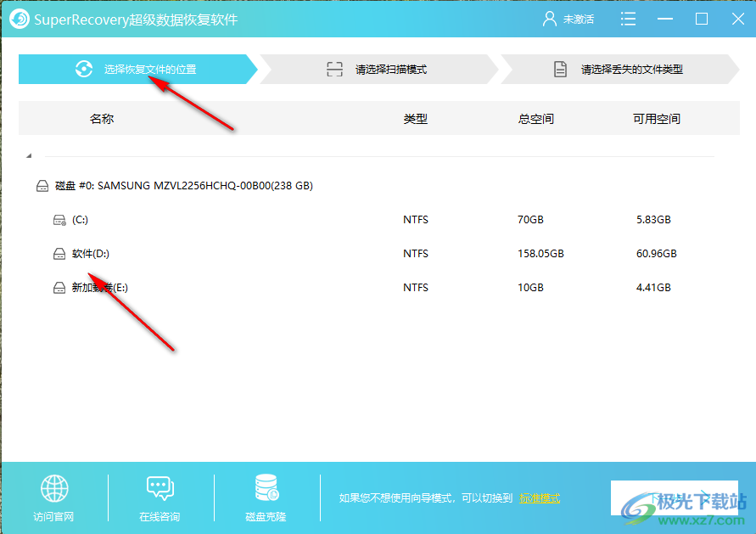Select the 请选择扫描模式 step tab
The image size is (756, 534).
click(x=379, y=69)
